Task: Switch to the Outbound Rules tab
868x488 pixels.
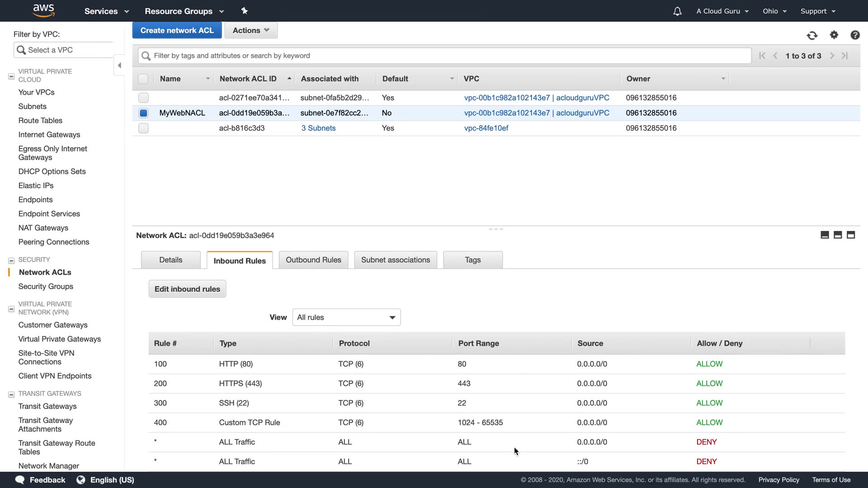Action: coord(313,260)
